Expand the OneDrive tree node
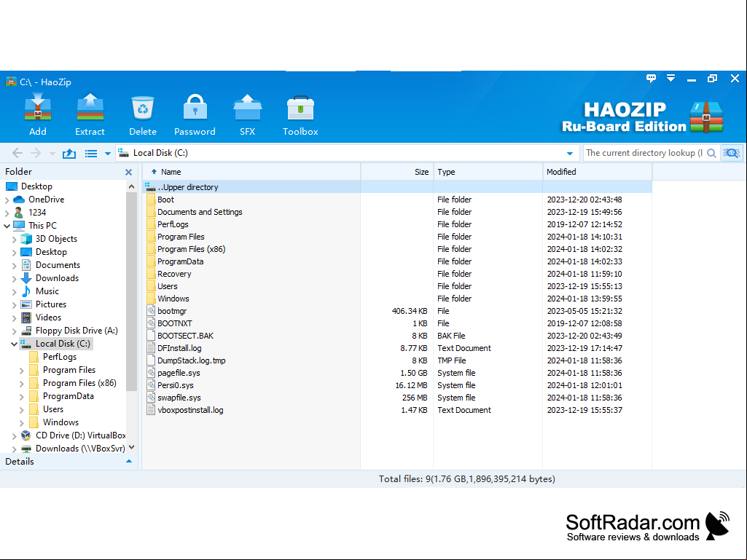 point(7,200)
